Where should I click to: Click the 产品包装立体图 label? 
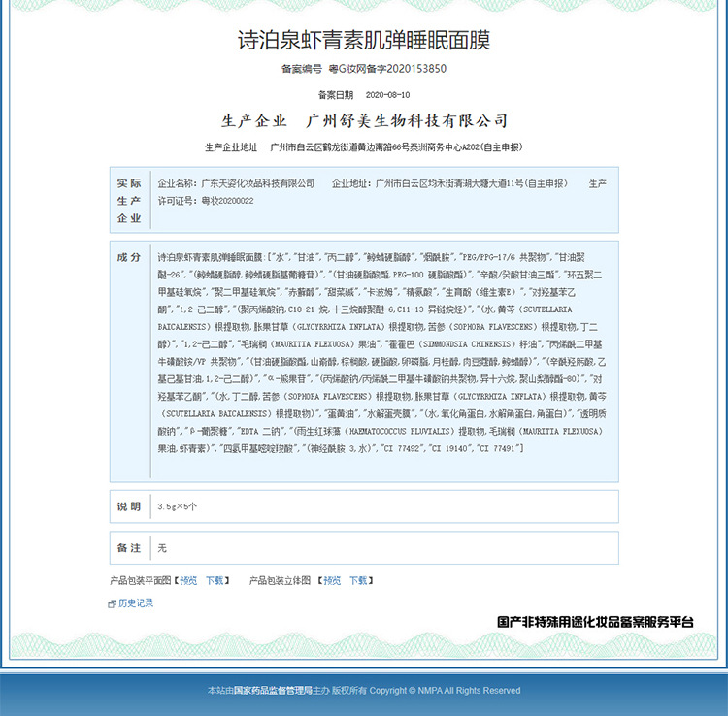280,580
